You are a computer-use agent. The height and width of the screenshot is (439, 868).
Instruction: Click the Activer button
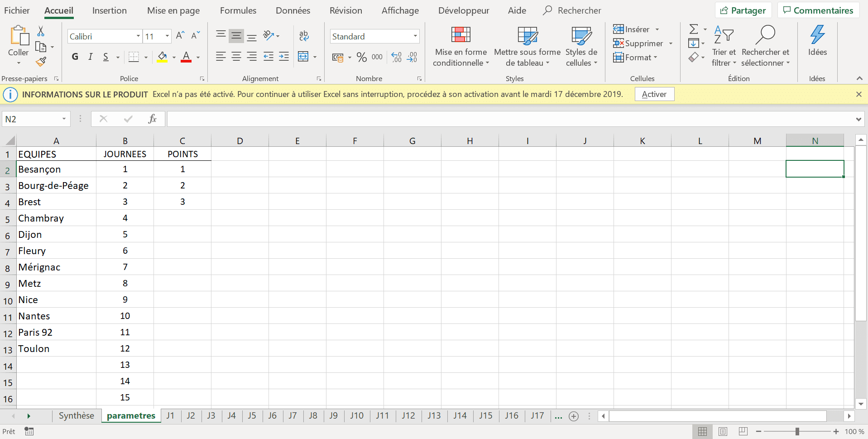click(x=654, y=94)
